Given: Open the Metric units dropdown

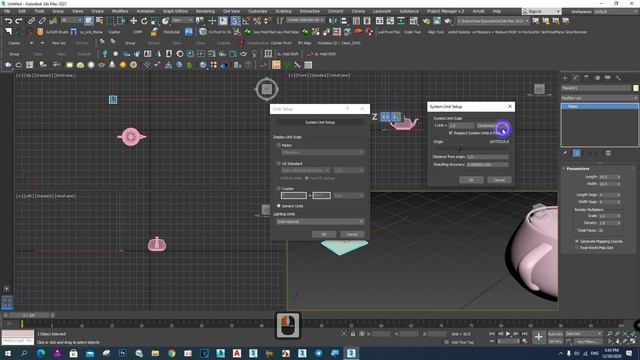Looking at the screenshot, I should pos(322,152).
